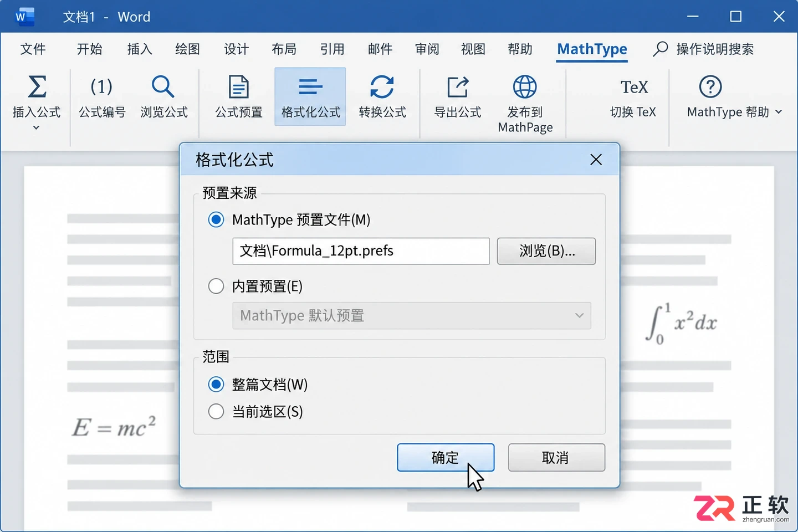Switch to the 开始 tab

point(89,49)
